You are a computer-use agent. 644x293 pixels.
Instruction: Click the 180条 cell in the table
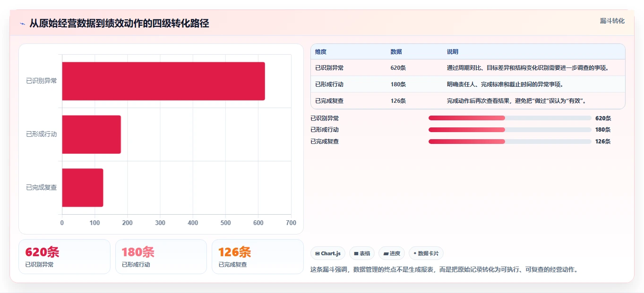(398, 84)
